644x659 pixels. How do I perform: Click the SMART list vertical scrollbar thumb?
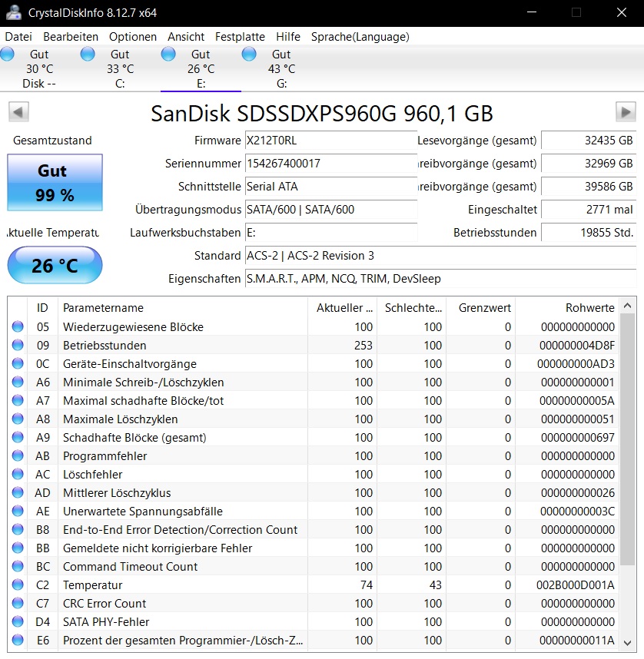pyautogui.click(x=628, y=439)
